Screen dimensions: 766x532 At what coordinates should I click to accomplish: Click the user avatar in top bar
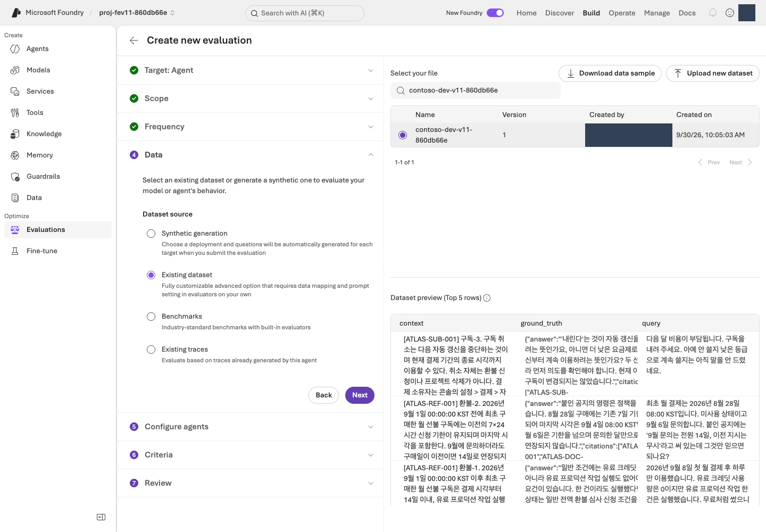coord(747,13)
